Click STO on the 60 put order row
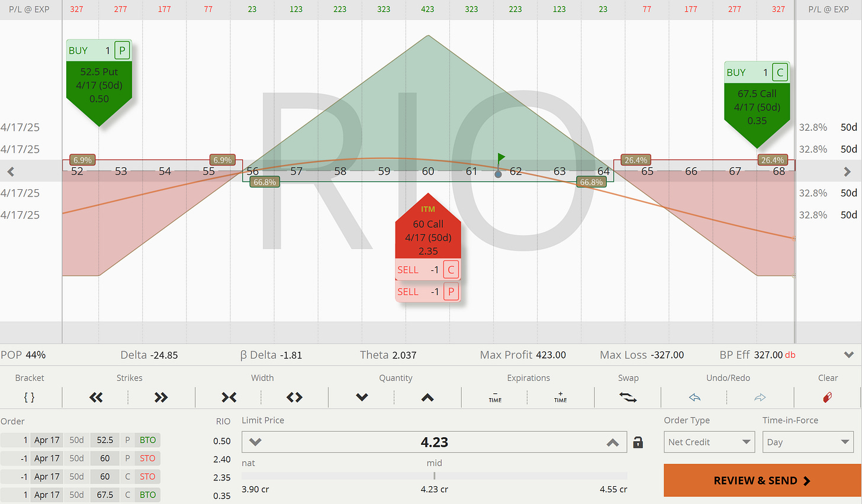Image resolution: width=862 pixels, height=504 pixels. pos(147,458)
